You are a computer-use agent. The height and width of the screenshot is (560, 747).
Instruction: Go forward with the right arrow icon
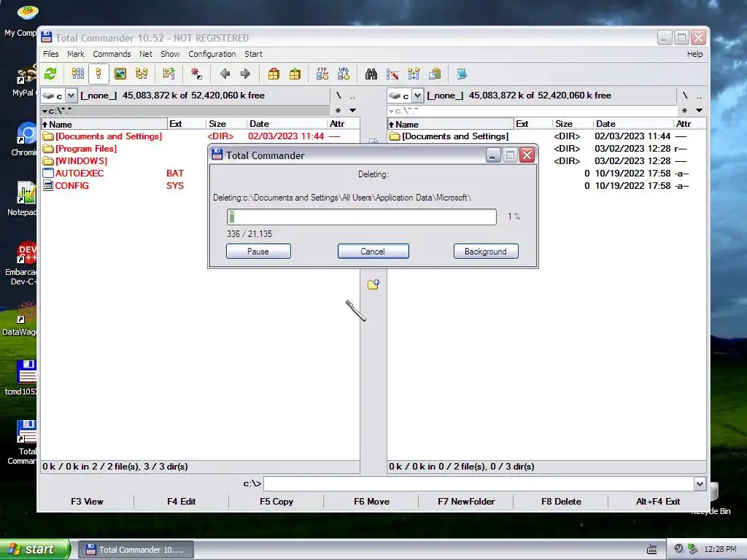(245, 74)
